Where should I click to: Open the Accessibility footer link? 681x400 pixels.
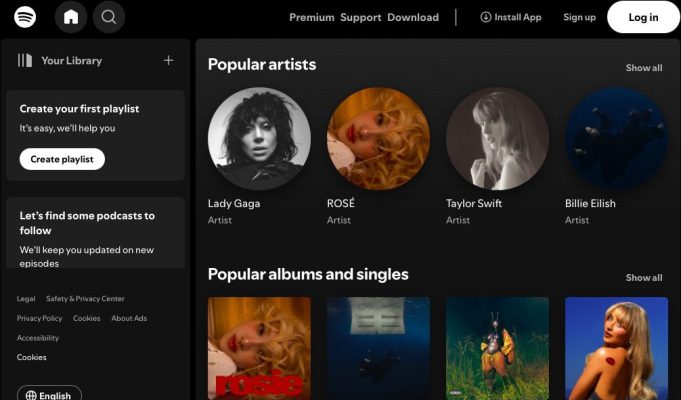coord(38,338)
